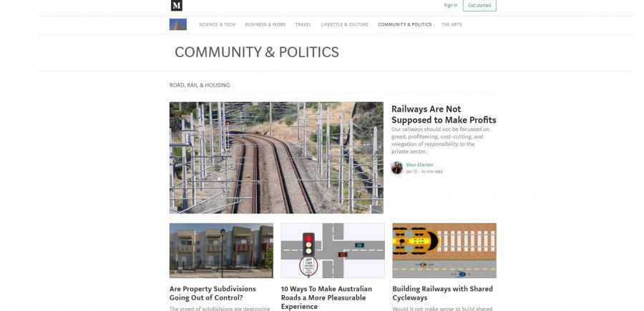
Task: Open the Business & Work section
Action: pyautogui.click(x=265, y=24)
